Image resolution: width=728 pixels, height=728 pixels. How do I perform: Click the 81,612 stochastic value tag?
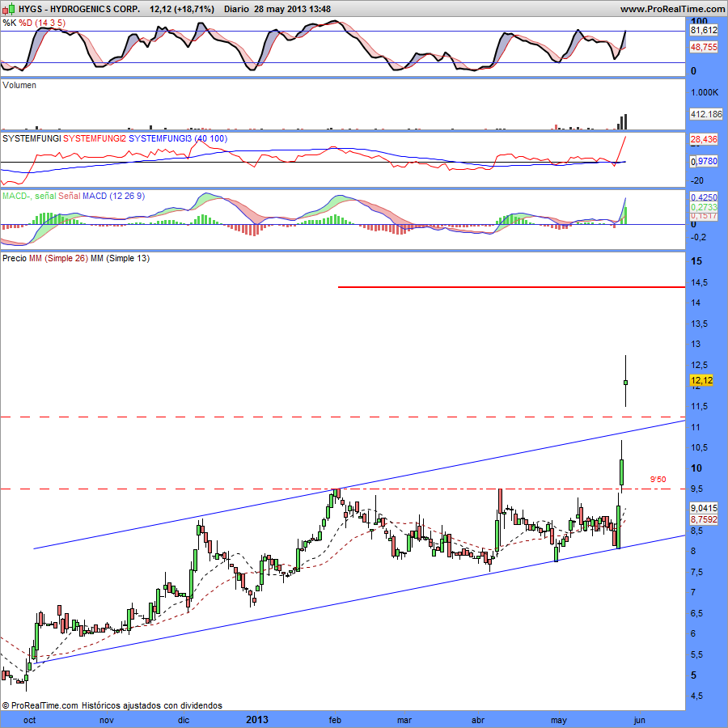pos(704,30)
